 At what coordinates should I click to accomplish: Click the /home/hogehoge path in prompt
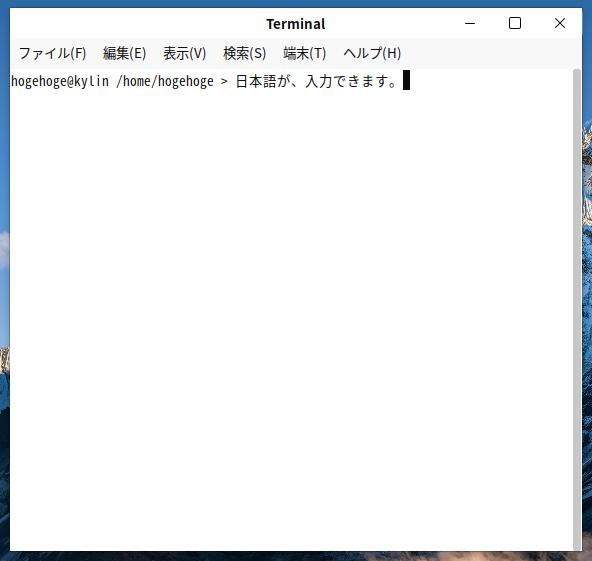click(x=165, y=82)
